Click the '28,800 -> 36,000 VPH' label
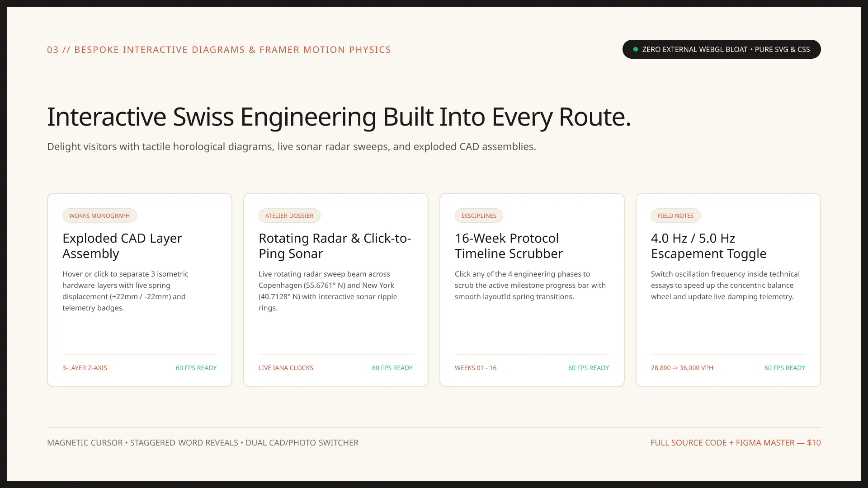 682,368
